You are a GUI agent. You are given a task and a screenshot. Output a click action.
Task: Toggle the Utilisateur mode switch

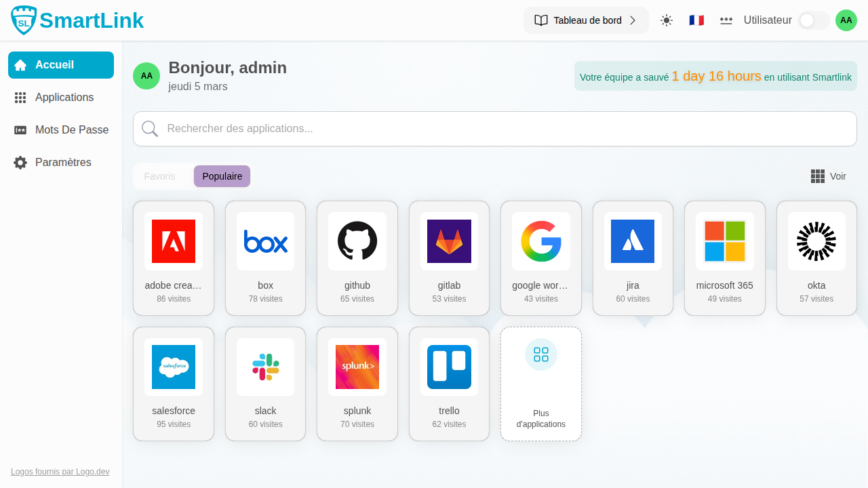(x=813, y=20)
